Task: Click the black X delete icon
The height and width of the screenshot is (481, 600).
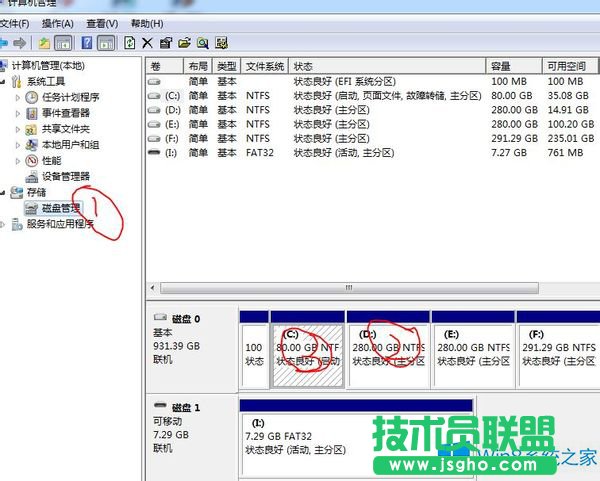Action: point(148,43)
